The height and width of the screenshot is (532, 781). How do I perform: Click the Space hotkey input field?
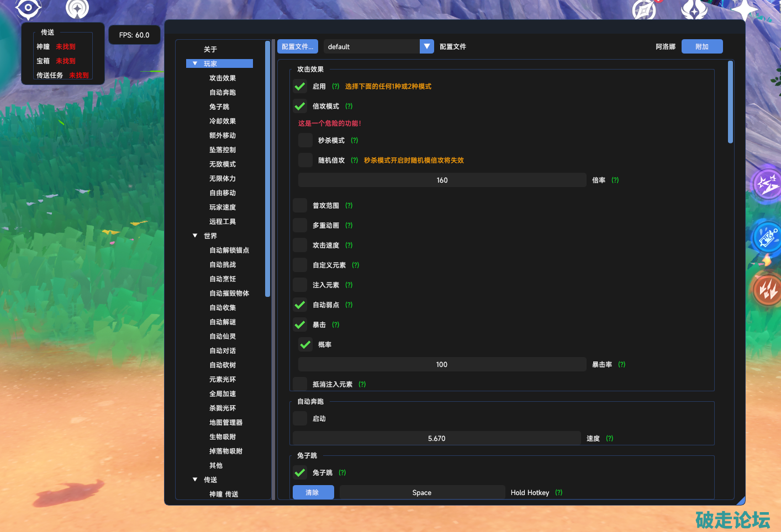[x=422, y=493]
